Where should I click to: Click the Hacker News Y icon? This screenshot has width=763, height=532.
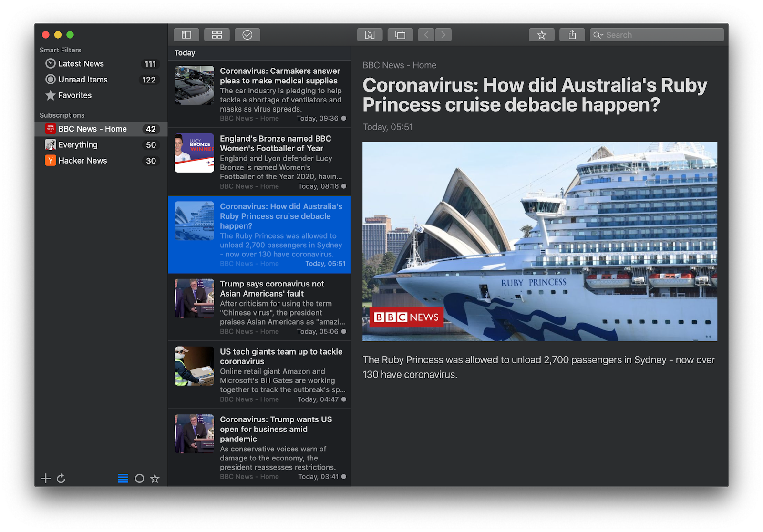(51, 161)
